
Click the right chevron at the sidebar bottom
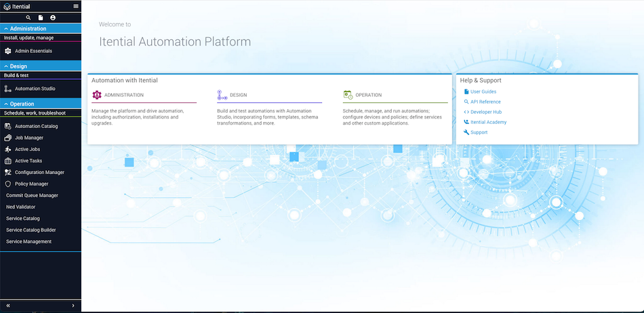pos(73,306)
